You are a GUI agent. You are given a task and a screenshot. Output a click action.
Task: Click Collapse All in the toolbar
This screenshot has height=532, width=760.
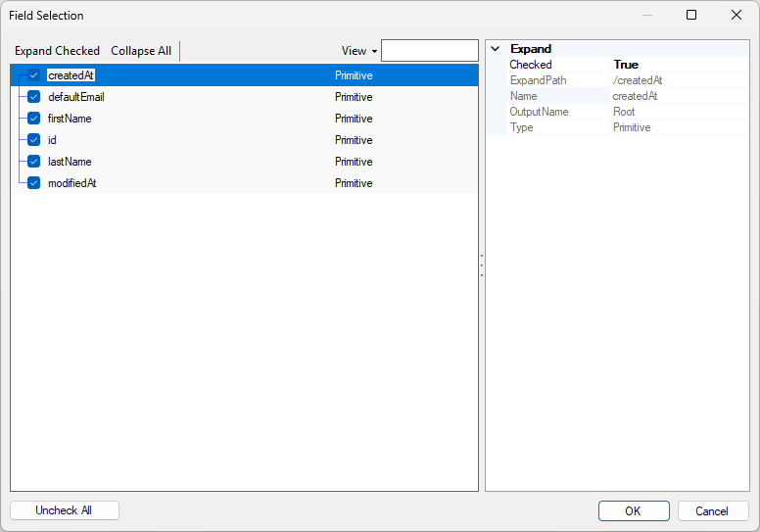[141, 51]
